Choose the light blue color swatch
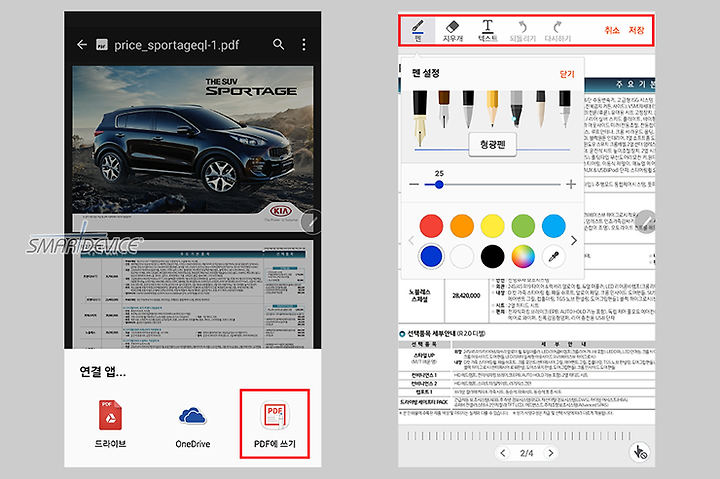720x479 pixels. coord(553,226)
